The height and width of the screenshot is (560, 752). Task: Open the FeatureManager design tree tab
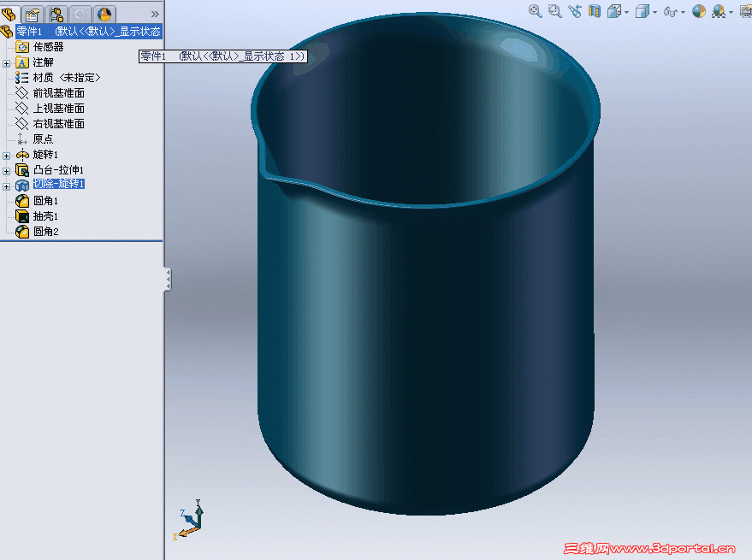point(10,14)
